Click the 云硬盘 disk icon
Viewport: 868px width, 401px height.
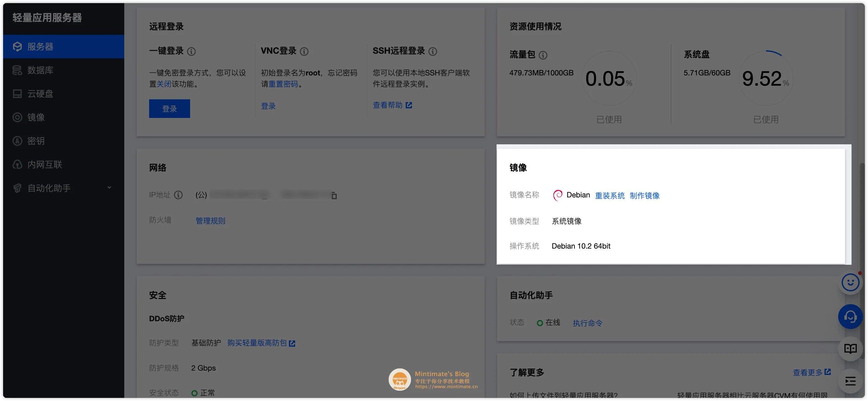click(x=17, y=94)
